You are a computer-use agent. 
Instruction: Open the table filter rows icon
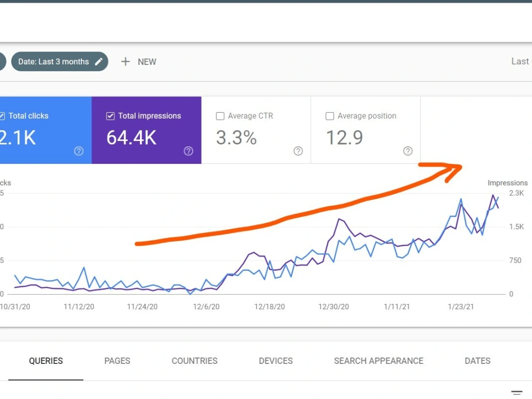(x=517, y=393)
